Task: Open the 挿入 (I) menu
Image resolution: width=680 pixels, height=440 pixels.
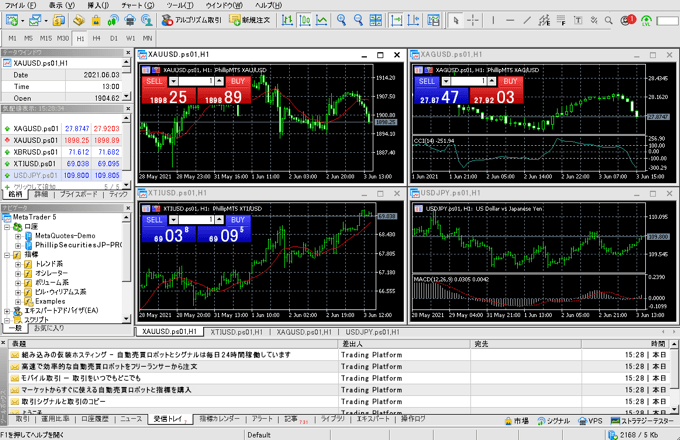Action: click(98, 5)
